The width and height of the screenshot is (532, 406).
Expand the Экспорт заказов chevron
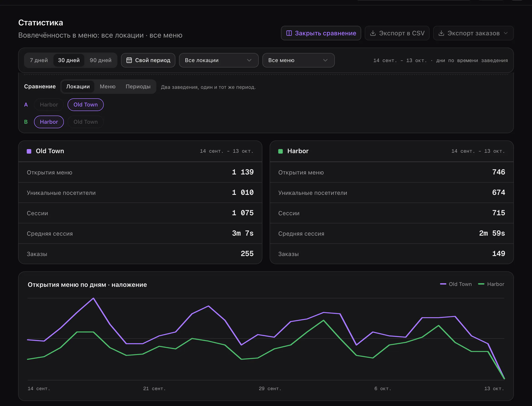(506, 33)
